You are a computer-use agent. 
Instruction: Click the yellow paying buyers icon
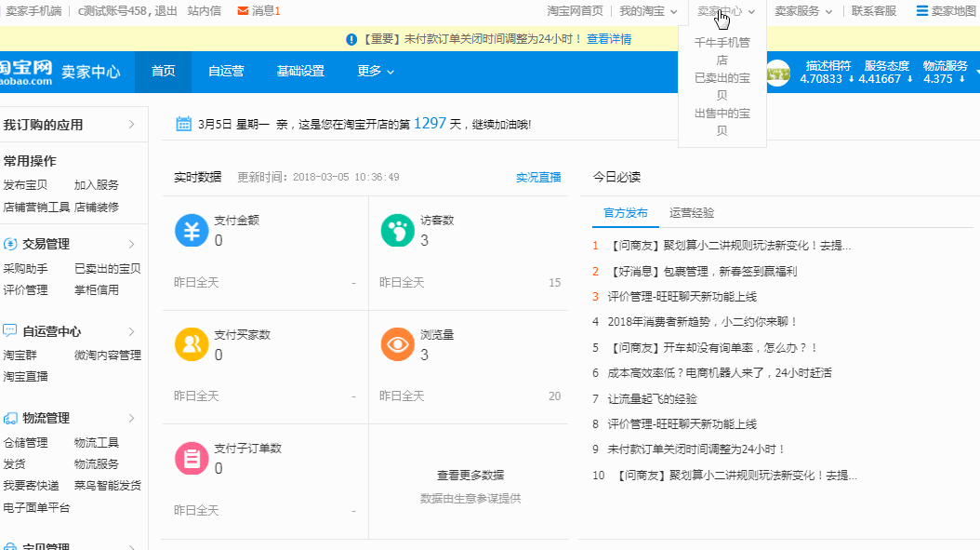point(192,344)
